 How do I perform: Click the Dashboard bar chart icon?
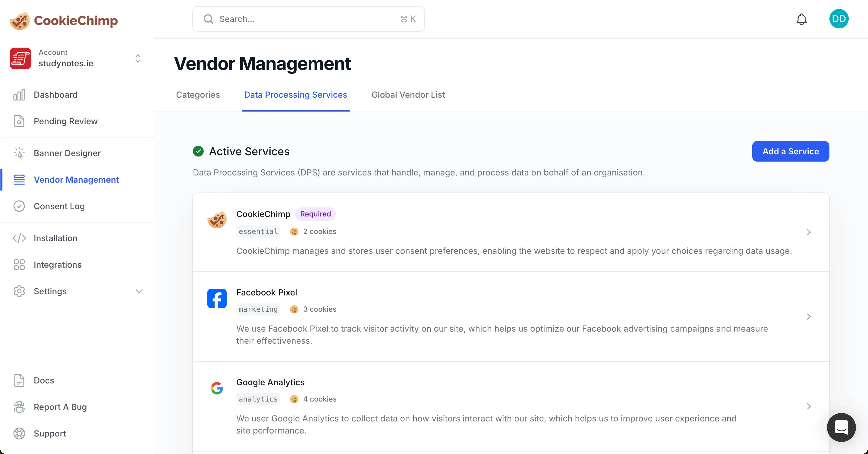[19, 95]
